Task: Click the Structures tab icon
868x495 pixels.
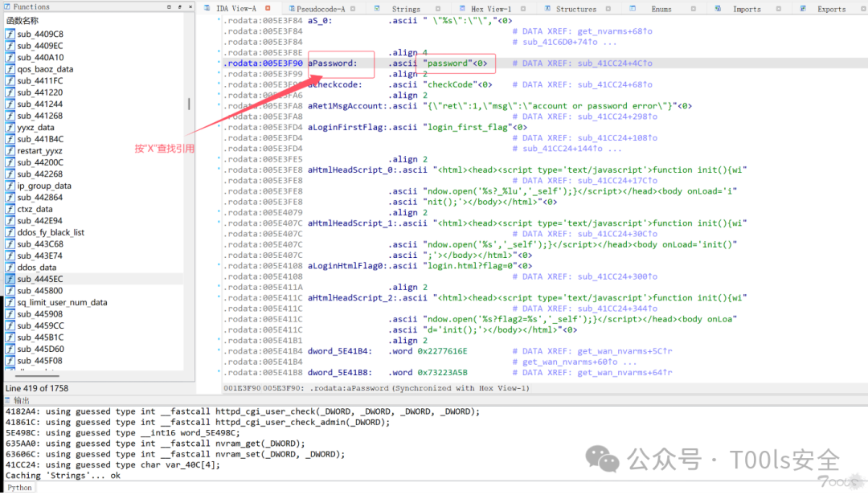Action: (x=547, y=8)
